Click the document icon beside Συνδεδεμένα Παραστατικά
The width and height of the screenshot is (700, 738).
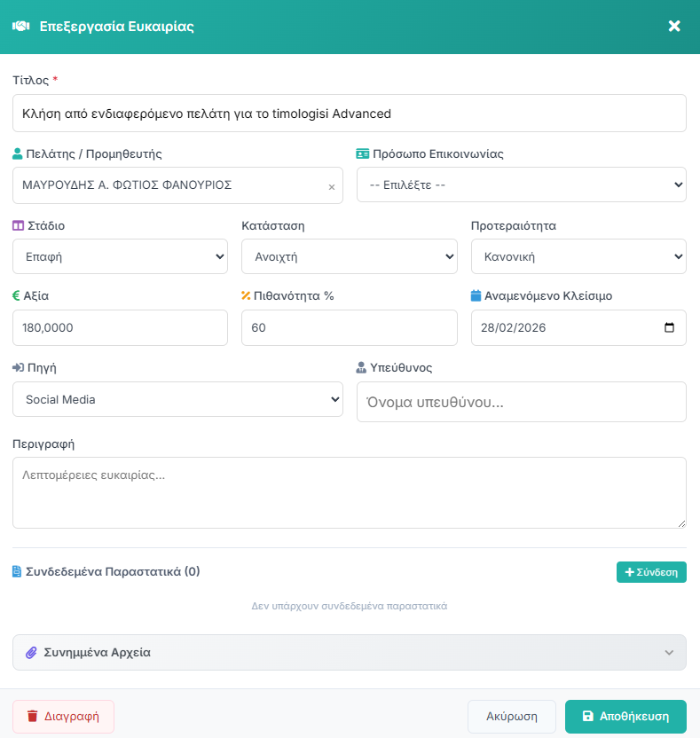pos(17,571)
